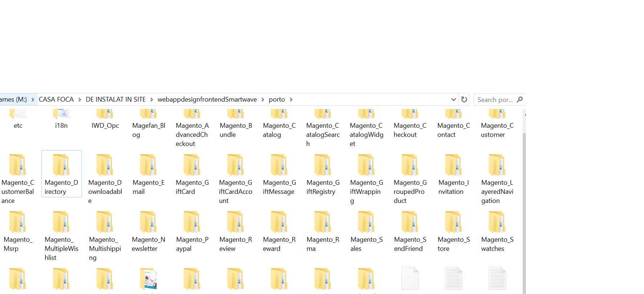This screenshot has width=644, height=294.
Task: Open the Magento_Newsletter folder icon
Action: [148, 222]
